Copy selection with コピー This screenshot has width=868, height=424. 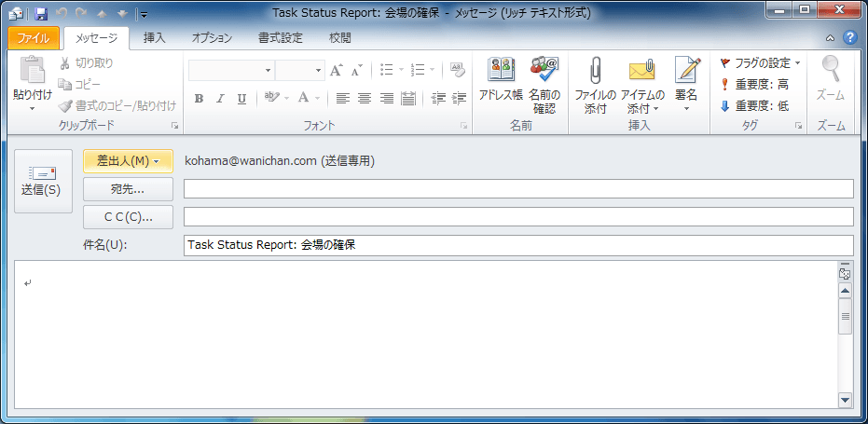(x=80, y=84)
